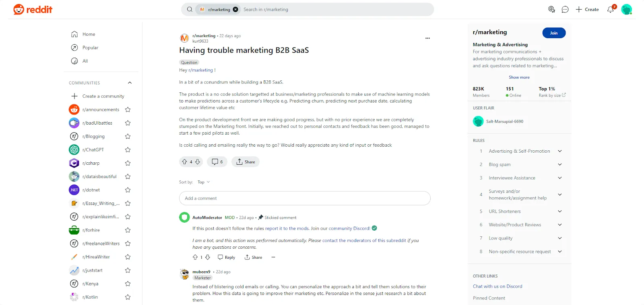
Task: Open the mubeen9 user avatar
Action: pyautogui.click(x=184, y=274)
